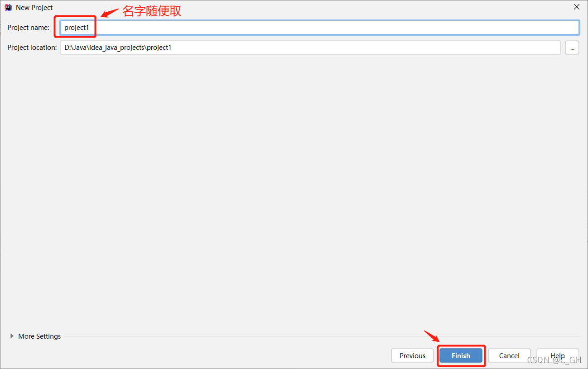Open the browse folder ellipsis button
Screen dimensions: 588x369
point(572,48)
